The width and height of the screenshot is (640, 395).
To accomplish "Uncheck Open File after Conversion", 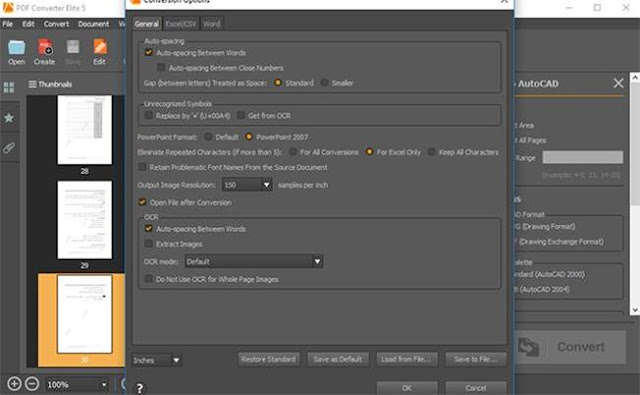I will [142, 202].
